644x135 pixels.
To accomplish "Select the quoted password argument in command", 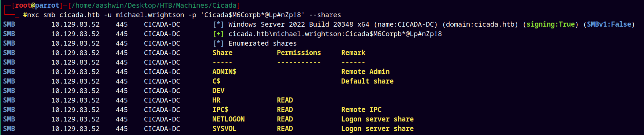I will pyautogui.click(x=253, y=15).
